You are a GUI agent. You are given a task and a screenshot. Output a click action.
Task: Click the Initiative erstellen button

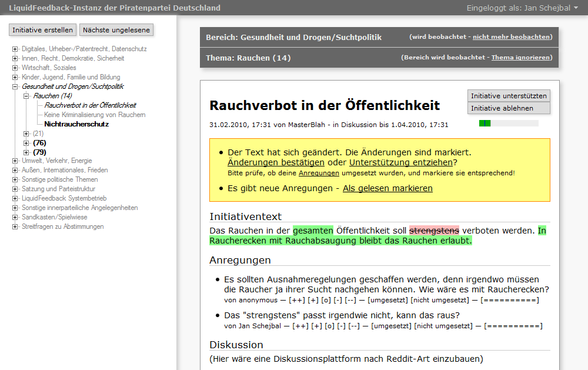pos(43,30)
